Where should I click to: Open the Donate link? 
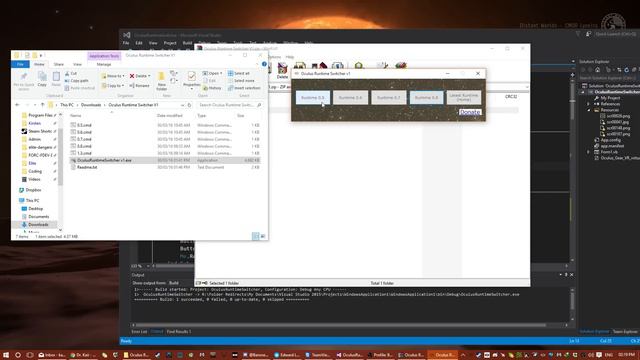[469, 112]
